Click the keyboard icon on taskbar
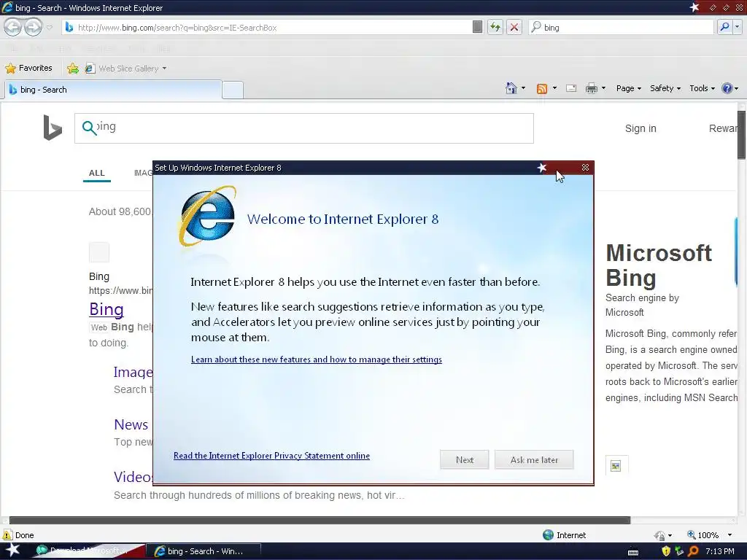Image resolution: width=747 pixels, height=560 pixels. coord(633,552)
